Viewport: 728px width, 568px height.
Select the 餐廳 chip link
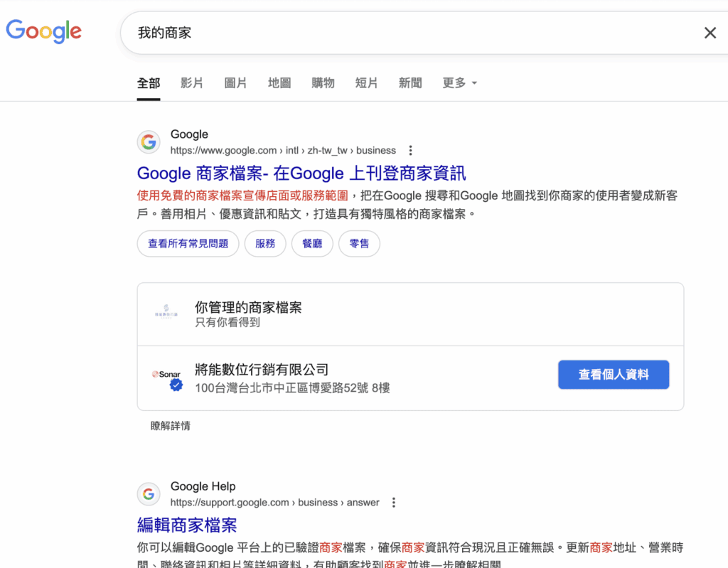point(312,244)
